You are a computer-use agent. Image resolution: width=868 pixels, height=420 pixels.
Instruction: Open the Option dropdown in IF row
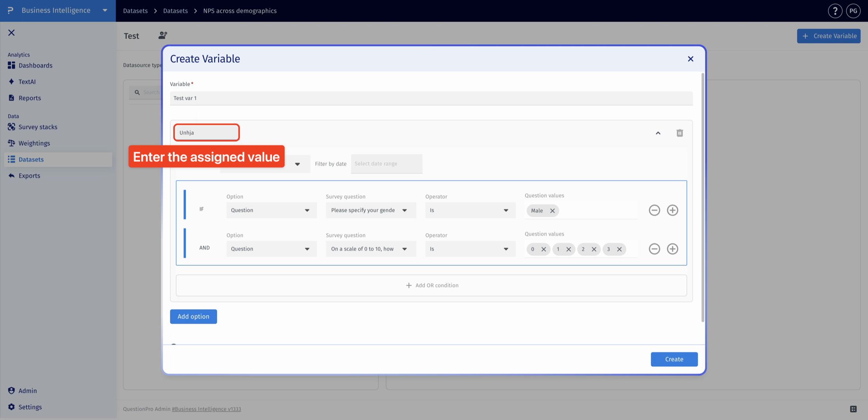coord(271,210)
